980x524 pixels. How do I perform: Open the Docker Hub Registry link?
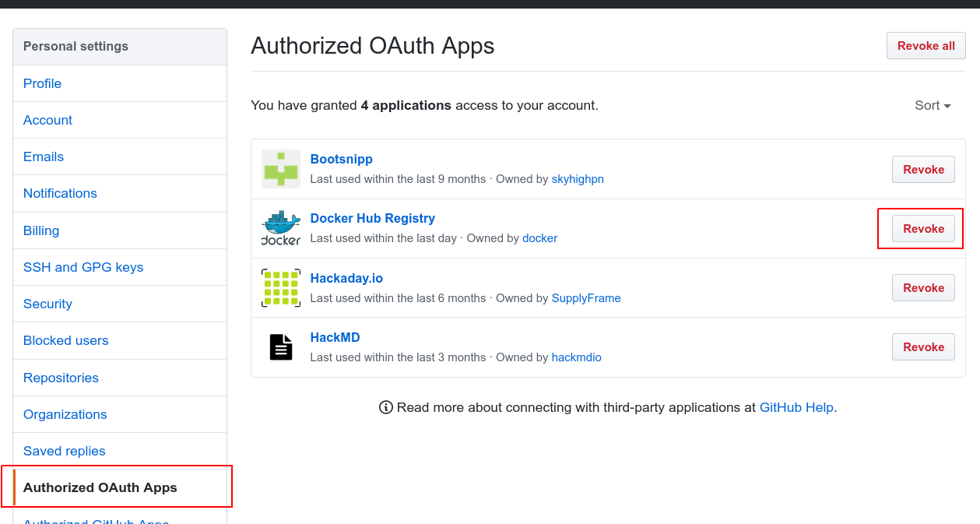372,218
